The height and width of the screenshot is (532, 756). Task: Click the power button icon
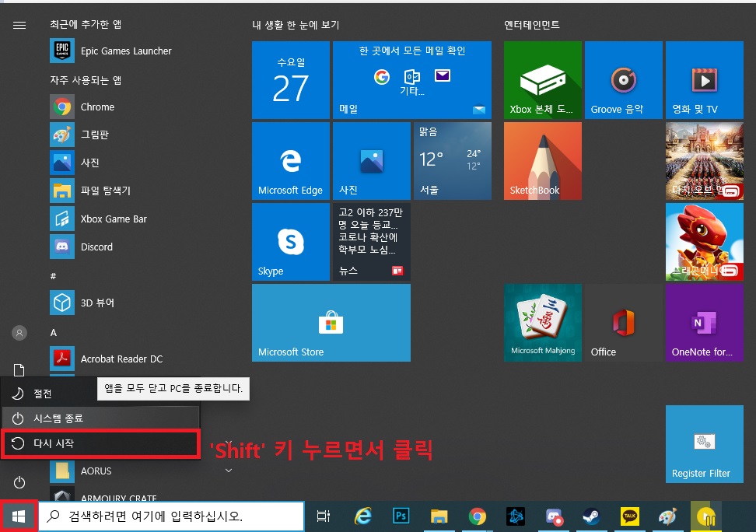[x=19, y=482]
